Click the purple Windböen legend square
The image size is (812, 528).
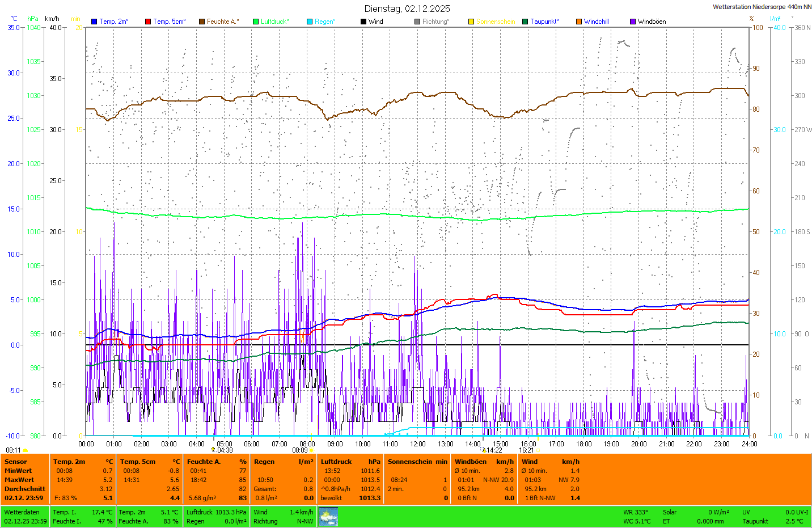pyautogui.click(x=633, y=22)
